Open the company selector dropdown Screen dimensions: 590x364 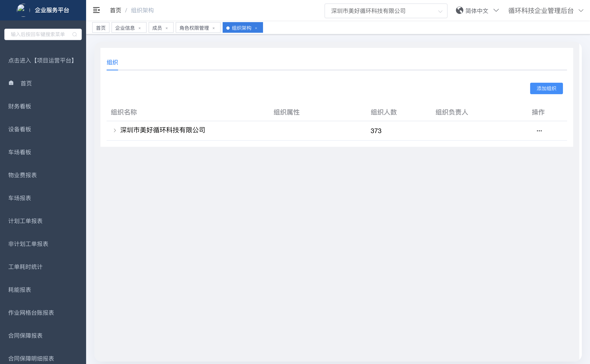pos(386,11)
